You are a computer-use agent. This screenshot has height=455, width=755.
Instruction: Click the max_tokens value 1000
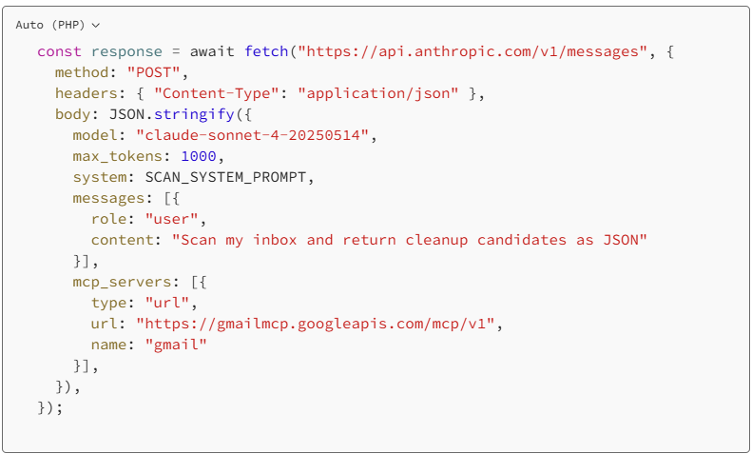(198, 156)
